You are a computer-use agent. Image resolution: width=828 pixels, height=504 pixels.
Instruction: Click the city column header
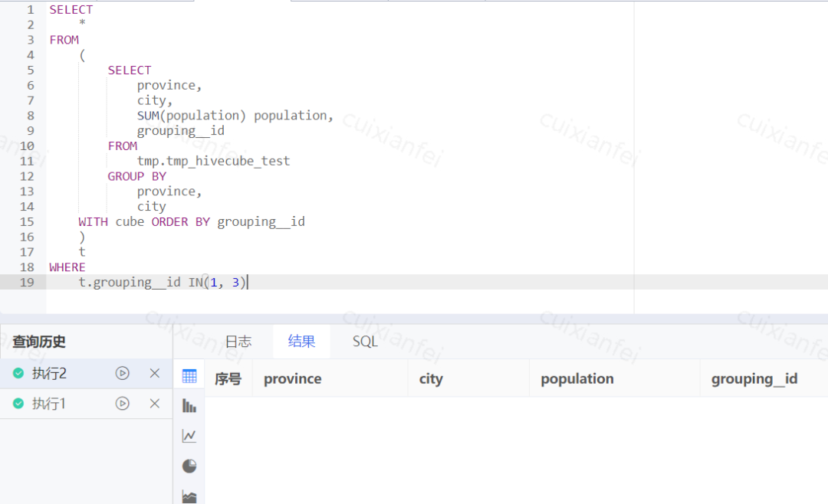[x=431, y=379]
